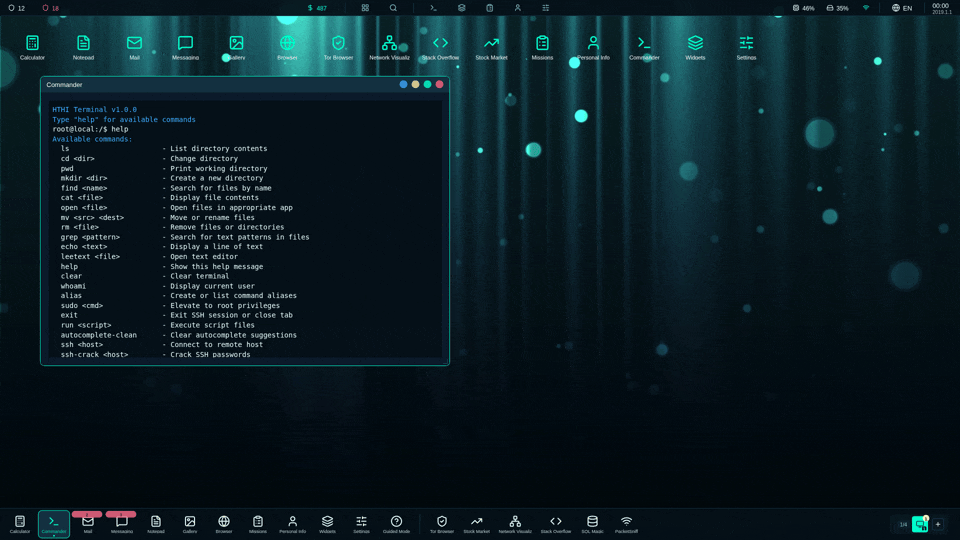Open the app grid in top bar
960x540 pixels.
365,8
